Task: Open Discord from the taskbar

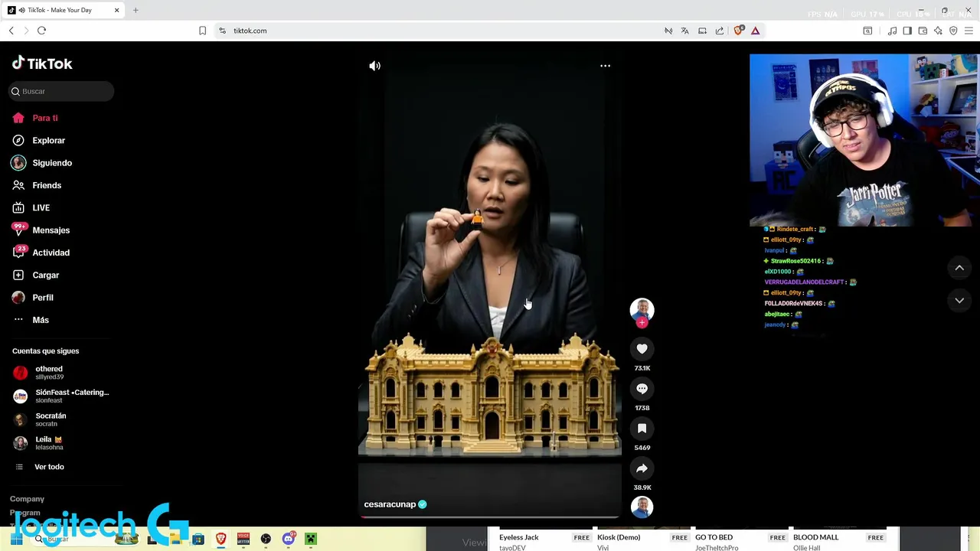Action: (x=288, y=539)
